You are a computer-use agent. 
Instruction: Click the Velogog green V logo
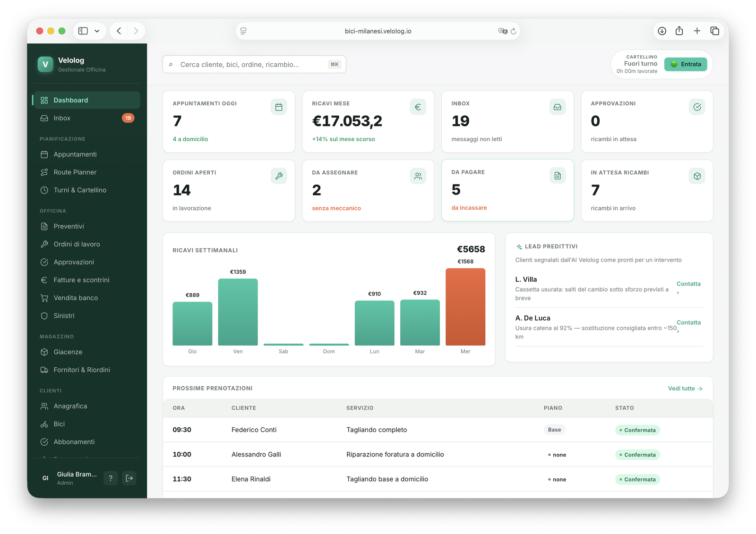[x=45, y=64]
